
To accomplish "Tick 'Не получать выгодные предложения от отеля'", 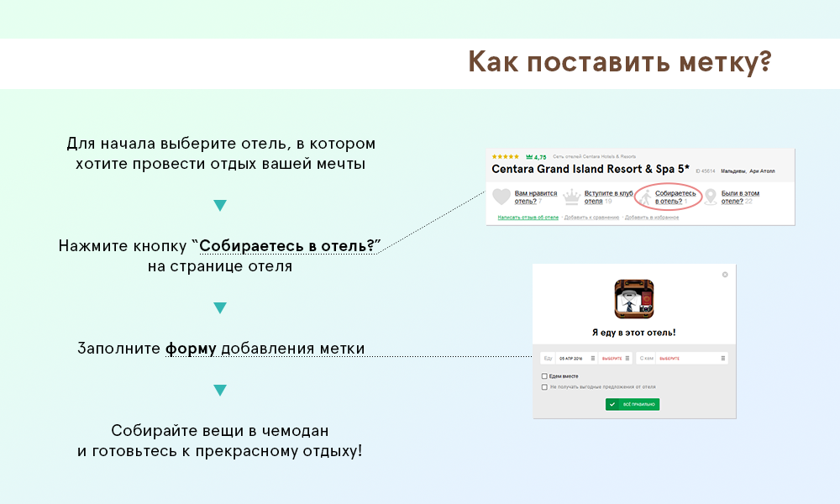I will click(x=545, y=387).
